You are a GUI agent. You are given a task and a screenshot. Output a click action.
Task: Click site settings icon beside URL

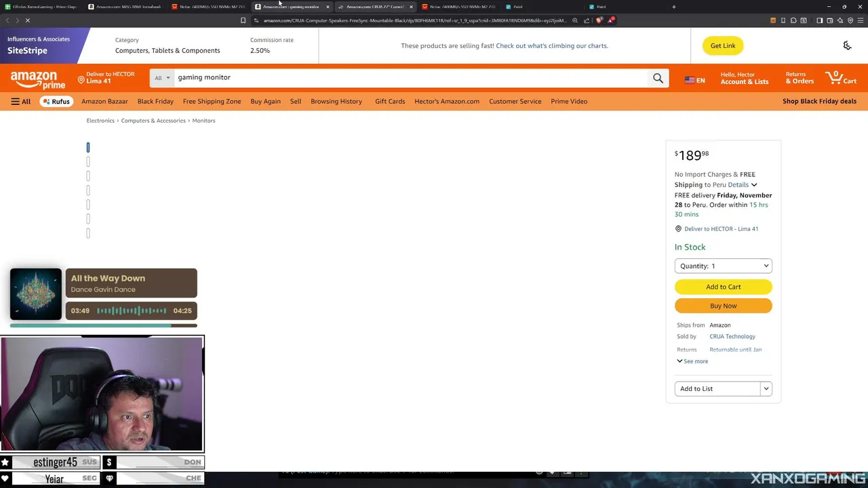coord(256,20)
